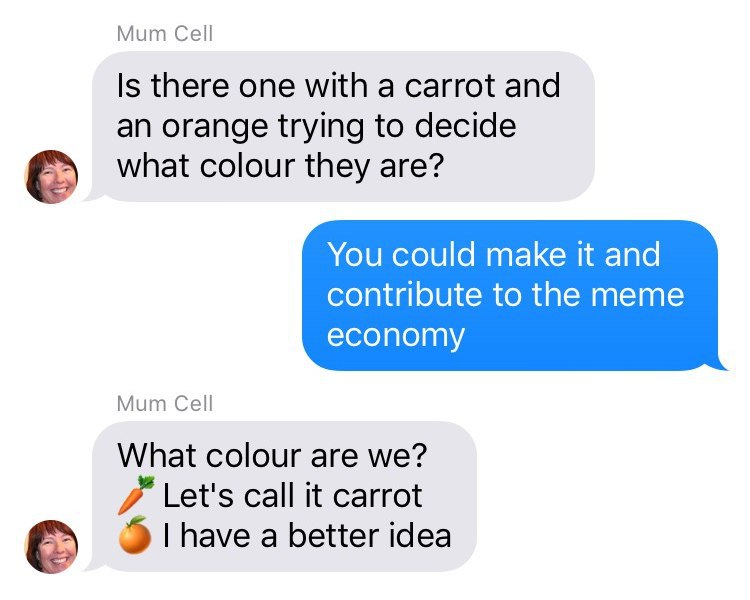Click the blue sent message bubble
The height and width of the screenshot is (600, 750).
point(512,295)
